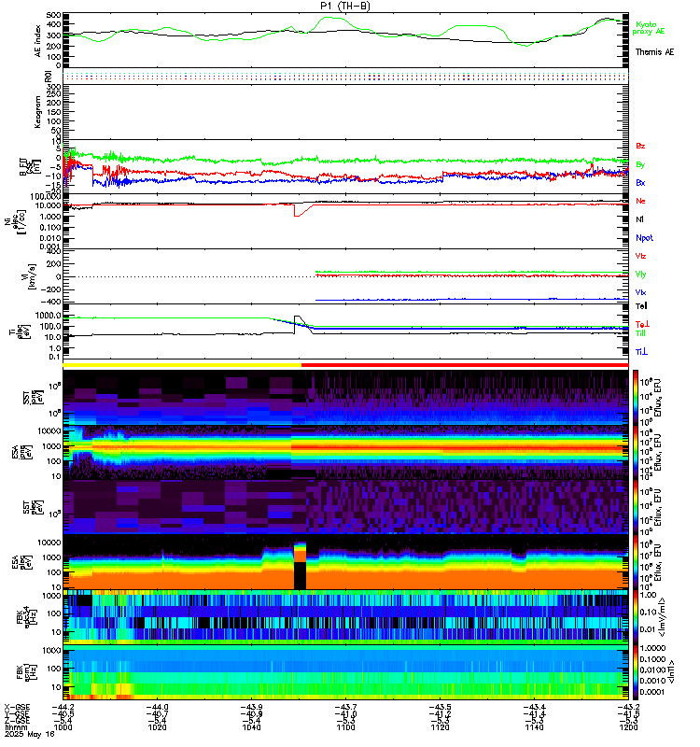
Task: Select the "Kyoto proxy AE" legend label
Action: [648, 28]
